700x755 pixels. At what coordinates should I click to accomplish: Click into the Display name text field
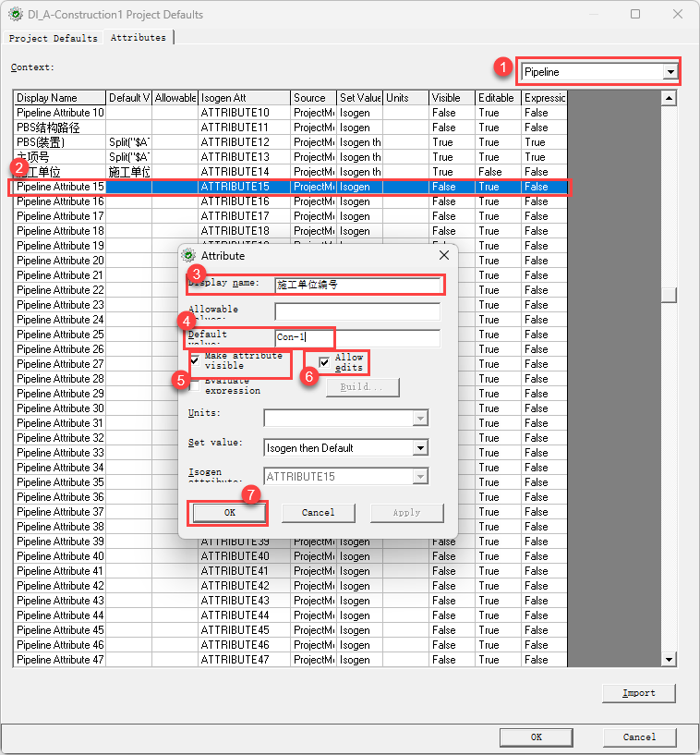tap(357, 285)
